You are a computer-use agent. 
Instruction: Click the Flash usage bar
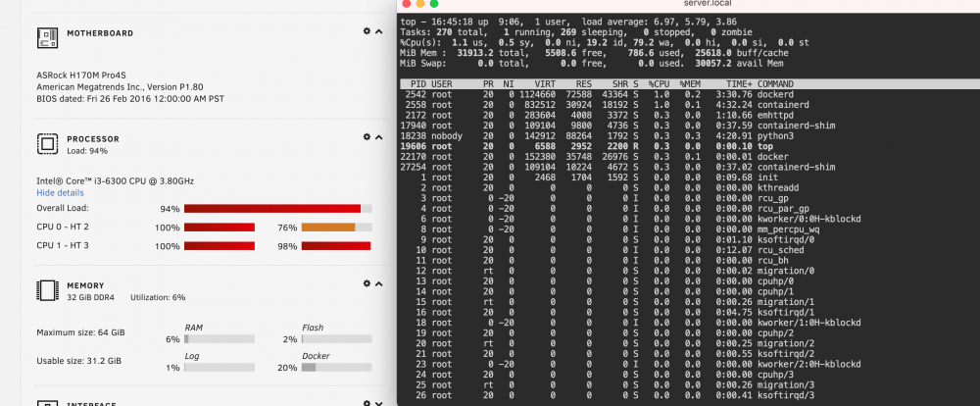click(x=337, y=339)
